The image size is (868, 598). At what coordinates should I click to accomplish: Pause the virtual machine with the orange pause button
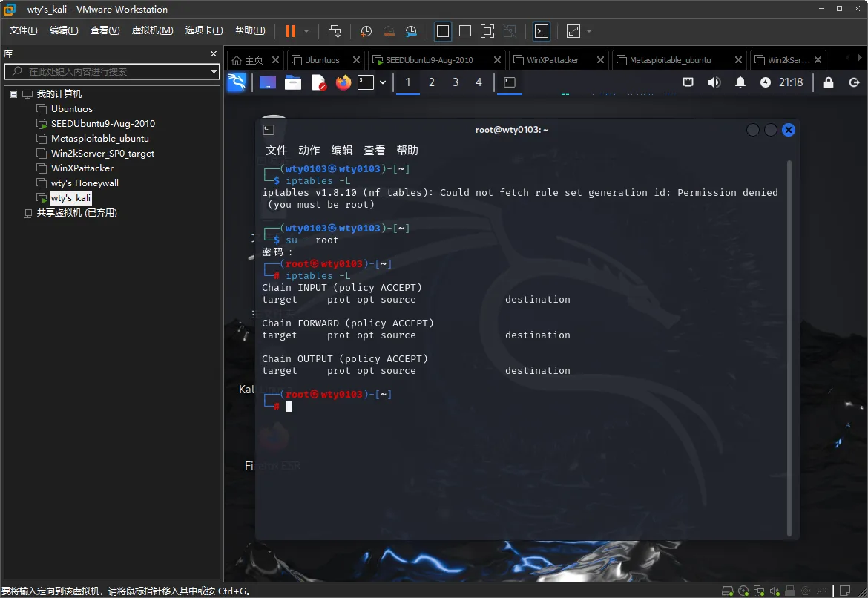coord(290,32)
